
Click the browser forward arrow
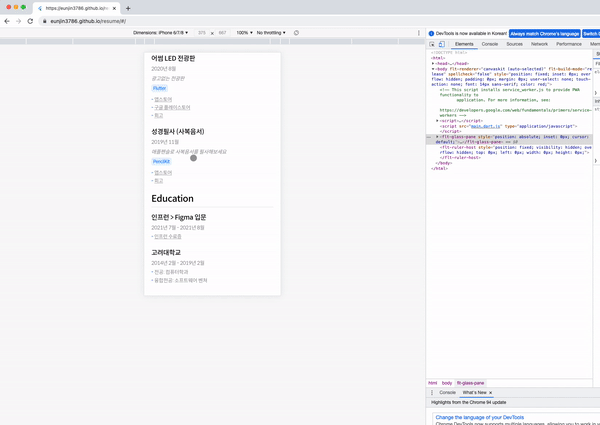[x=18, y=21]
